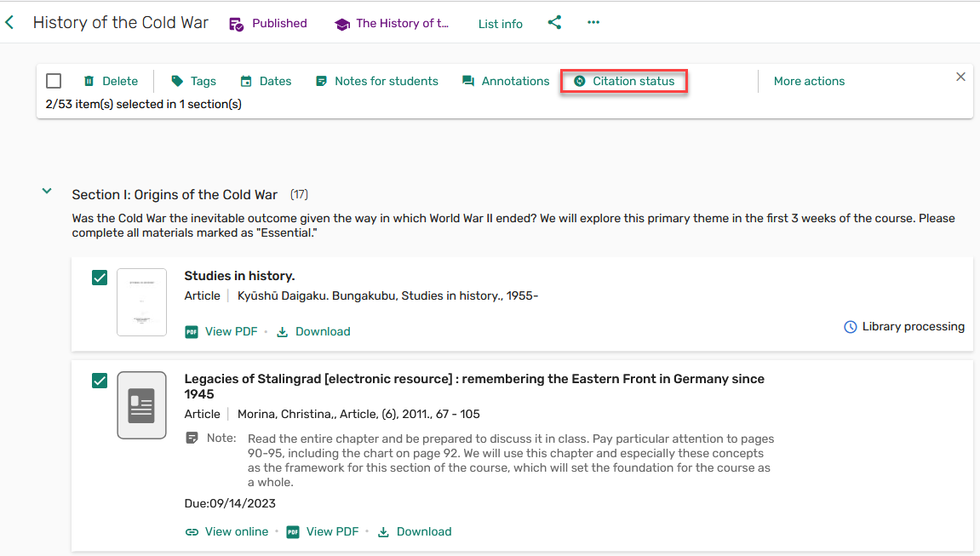Open Dates bulk action

tap(266, 81)
